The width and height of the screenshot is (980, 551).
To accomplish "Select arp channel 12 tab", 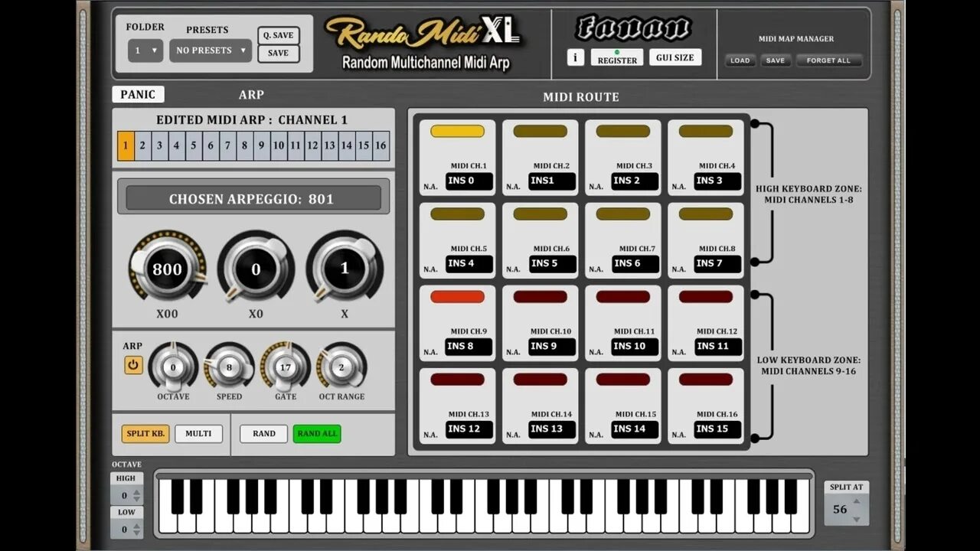I will pos(312,145).
